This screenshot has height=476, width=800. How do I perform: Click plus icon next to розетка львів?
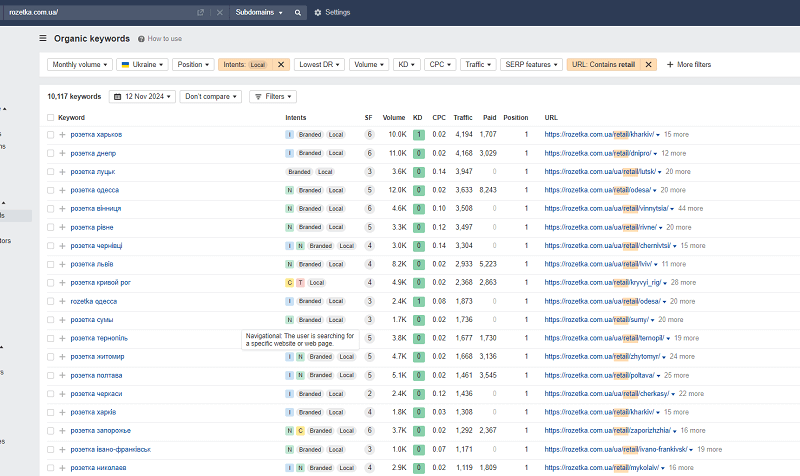coord(62,264)
